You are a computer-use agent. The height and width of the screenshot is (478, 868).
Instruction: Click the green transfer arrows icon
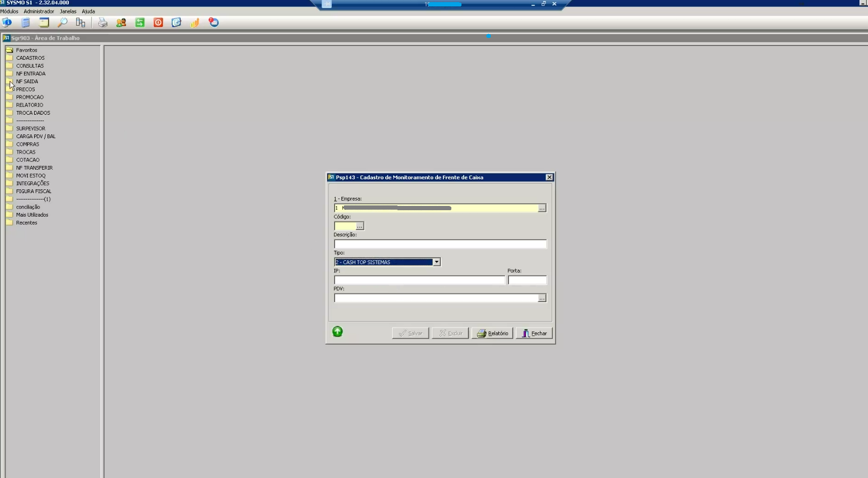click(140, 22)
